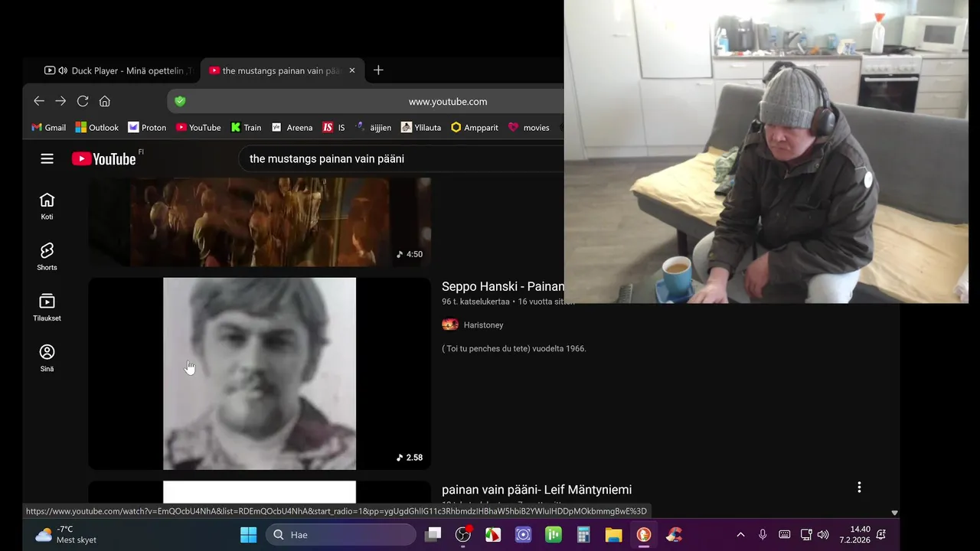
Task: Open the browser home page
Action: pos(105,101)
